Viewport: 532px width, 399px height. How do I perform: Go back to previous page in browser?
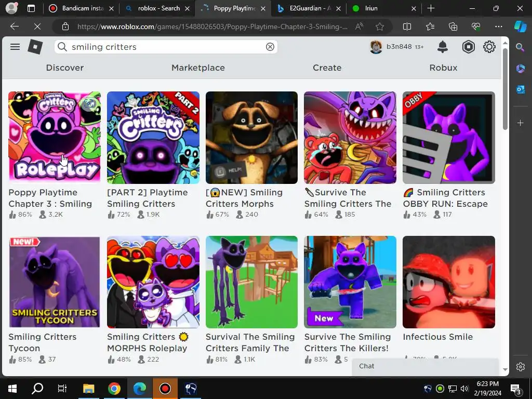pyautogui.click(x=14, y=26)
